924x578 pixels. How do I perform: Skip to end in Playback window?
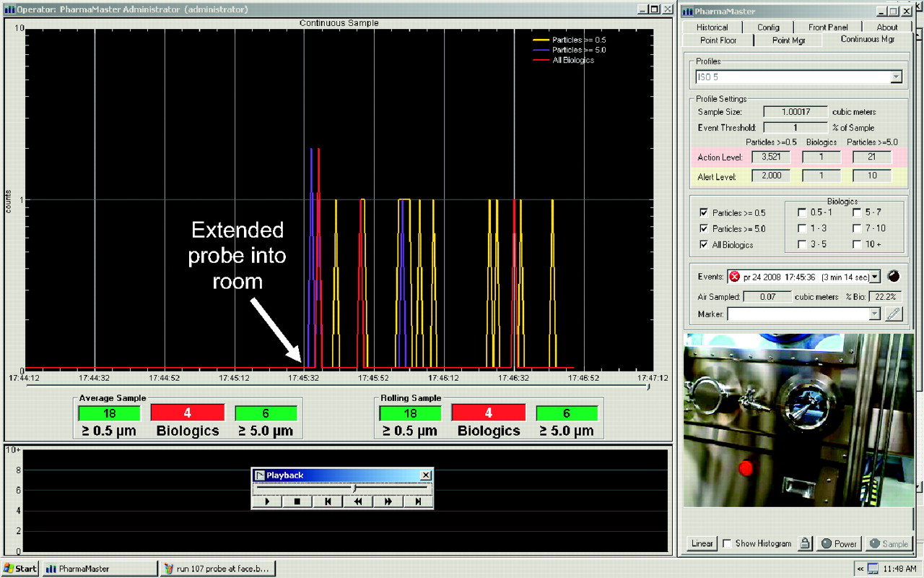point(418,501)
